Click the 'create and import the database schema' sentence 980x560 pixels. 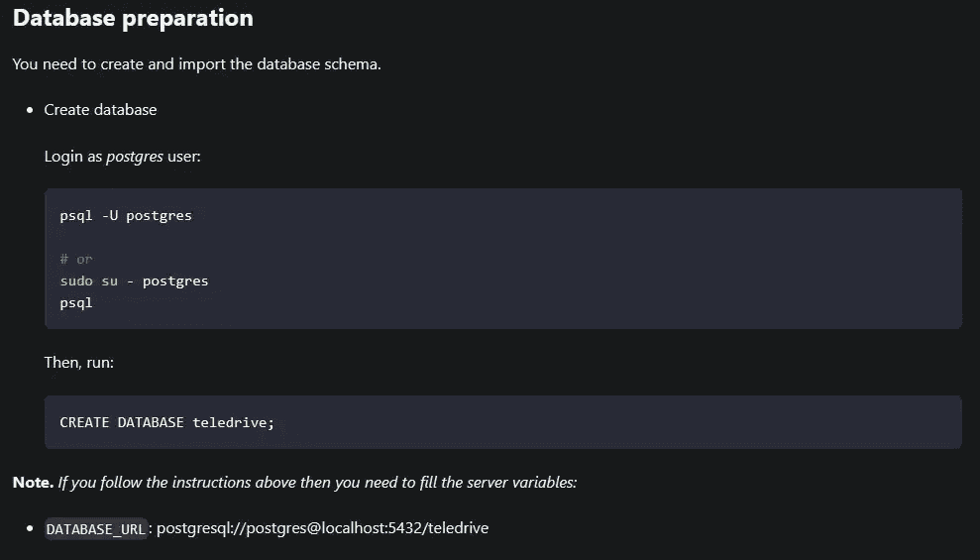[x=196, y=64]
